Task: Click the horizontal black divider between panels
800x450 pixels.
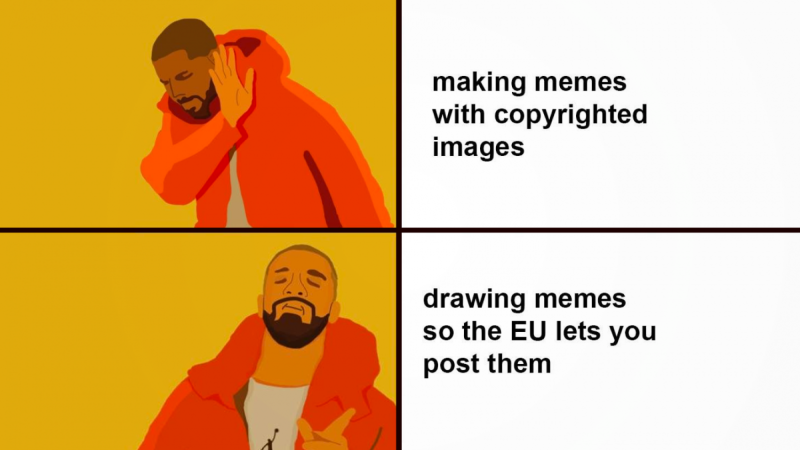Action: tap(400, 230)
